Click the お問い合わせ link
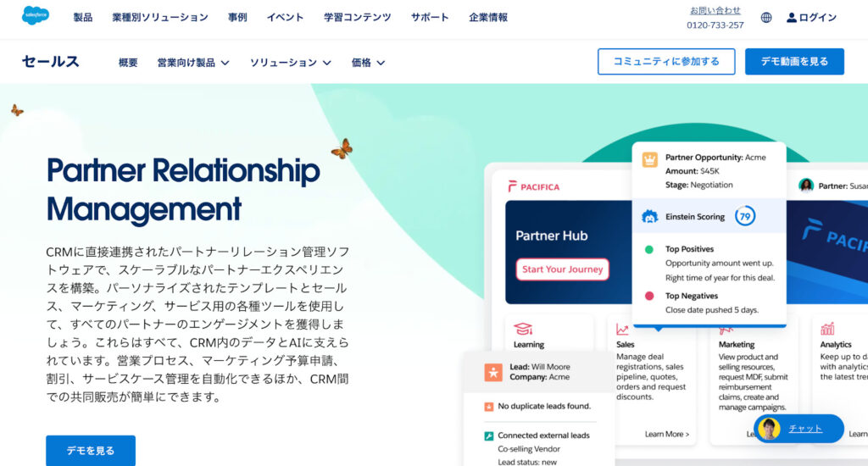The height and width of the screenshot is (466, 868). pos(715,10)
